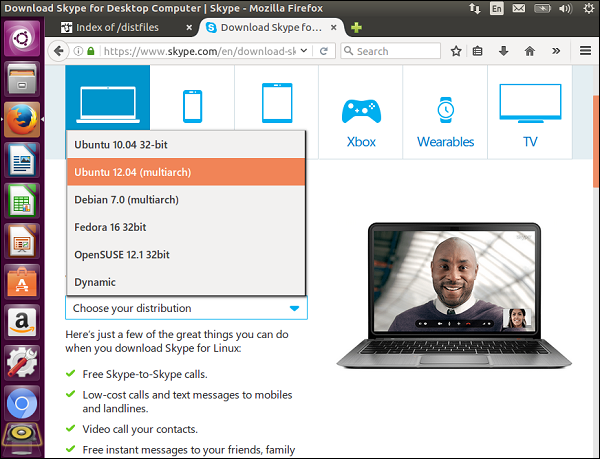The width and height of the screenshot is (600, 459).
Task: Select the Computer device tile
Action: point(108,98)
